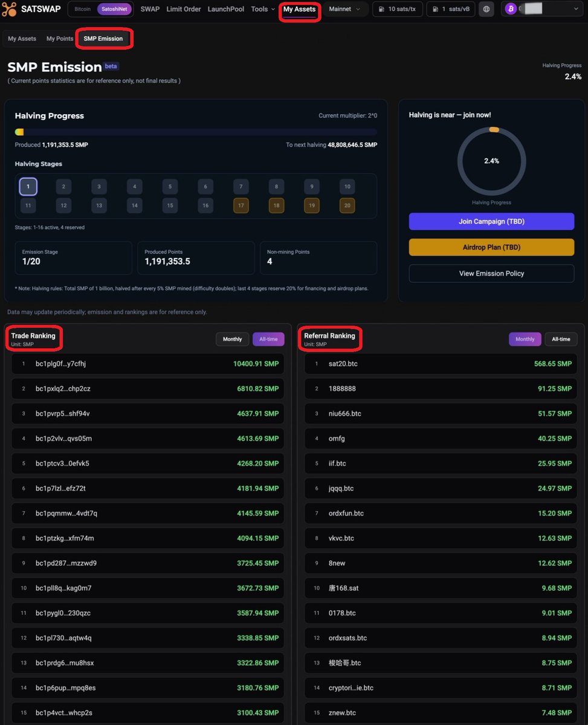
Task: Click referral rank znew.btc row
Action: (441, 713)
